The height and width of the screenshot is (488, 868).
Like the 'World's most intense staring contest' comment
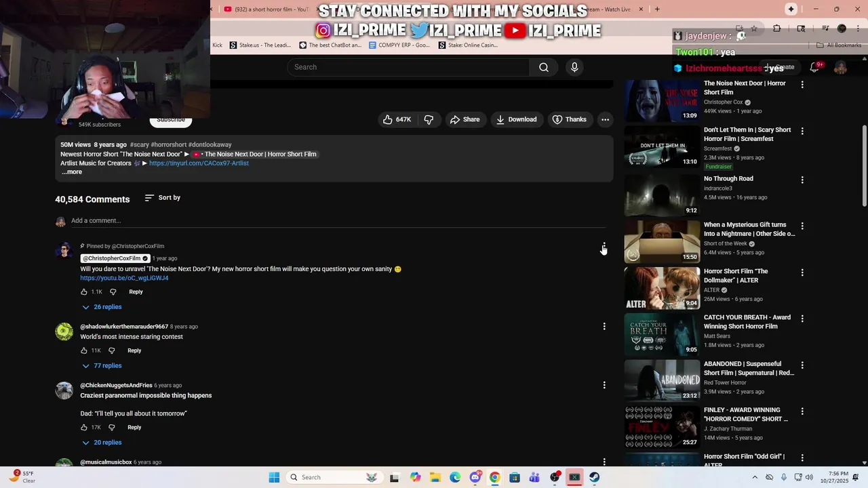coord(84,350)
